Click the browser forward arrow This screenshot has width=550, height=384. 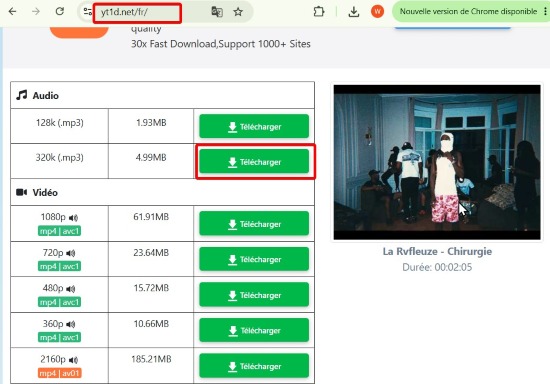[36, 12]
